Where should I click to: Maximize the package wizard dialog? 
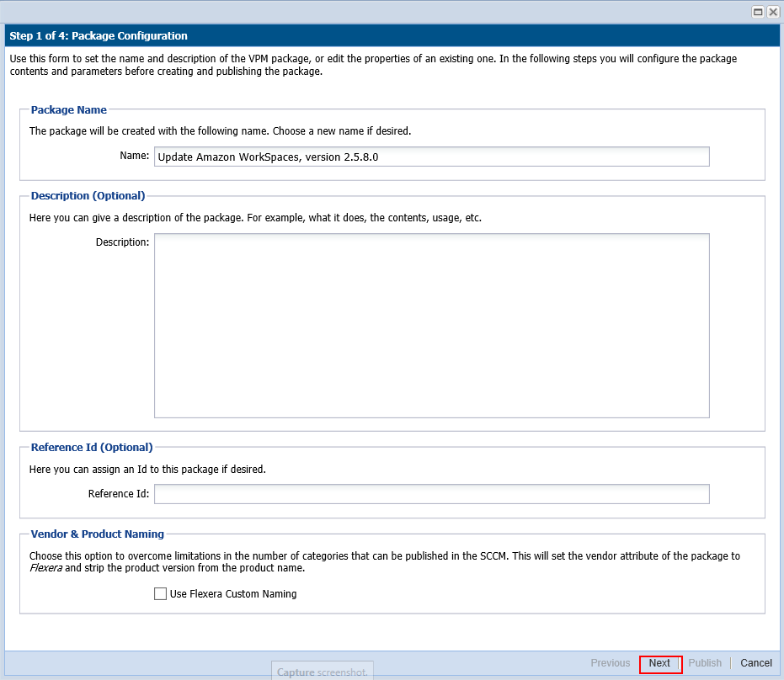tap(758, 12)
